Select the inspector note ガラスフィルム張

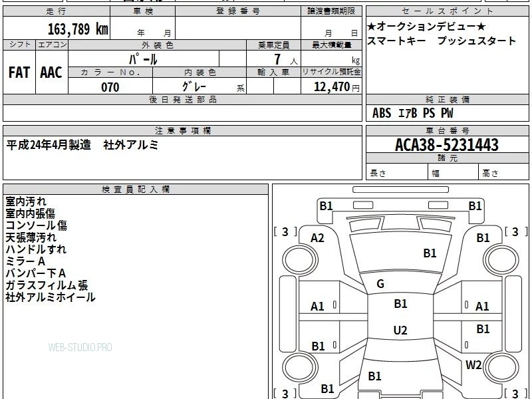[47, 285]
